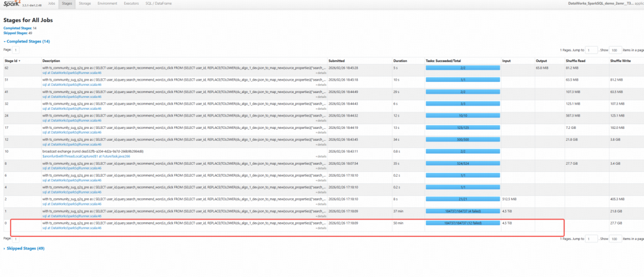Image resolution: width=644 pixels, height=277 pixels.
Task: Click the Stage Id sort arrow
Action: click(19, 61)
